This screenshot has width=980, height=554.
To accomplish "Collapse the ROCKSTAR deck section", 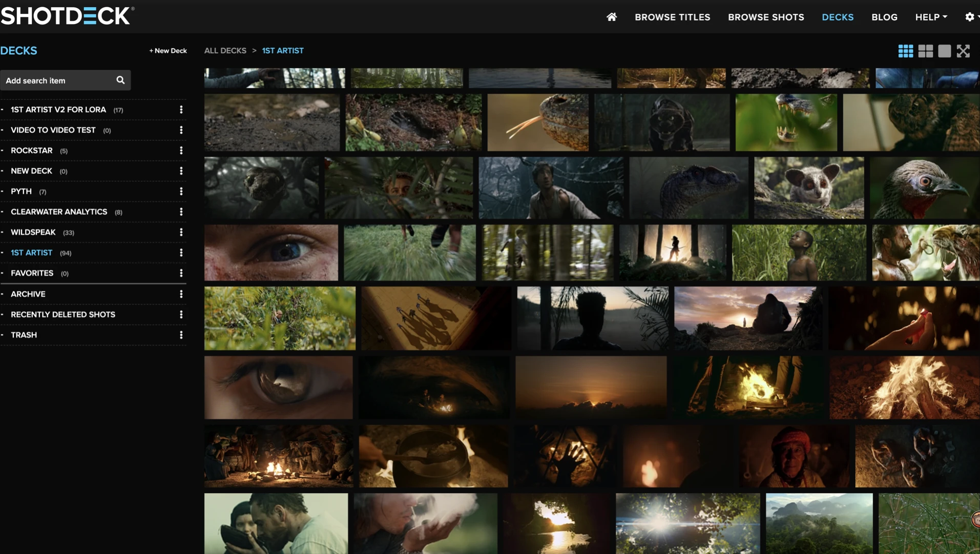I will pos(4,150).
